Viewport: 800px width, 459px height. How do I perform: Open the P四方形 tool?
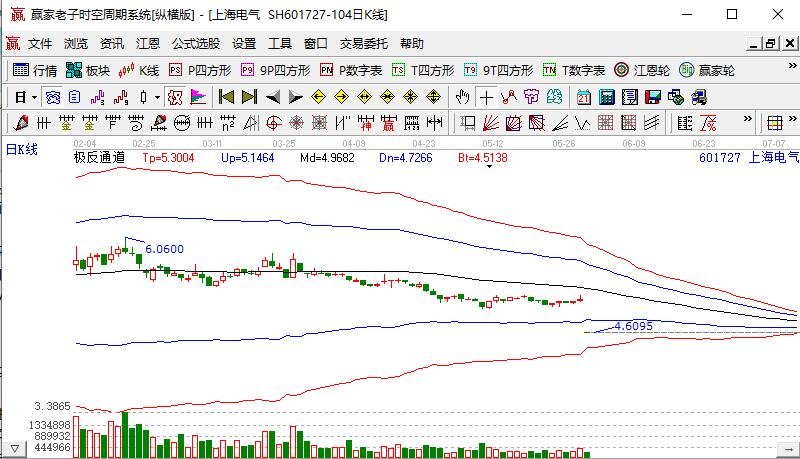coord(200,70)
